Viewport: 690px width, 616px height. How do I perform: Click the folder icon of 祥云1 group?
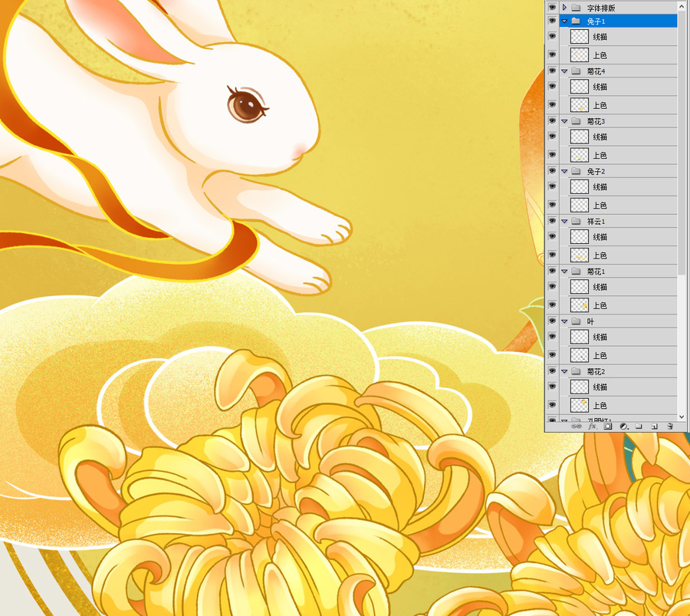tap(576, 221)
